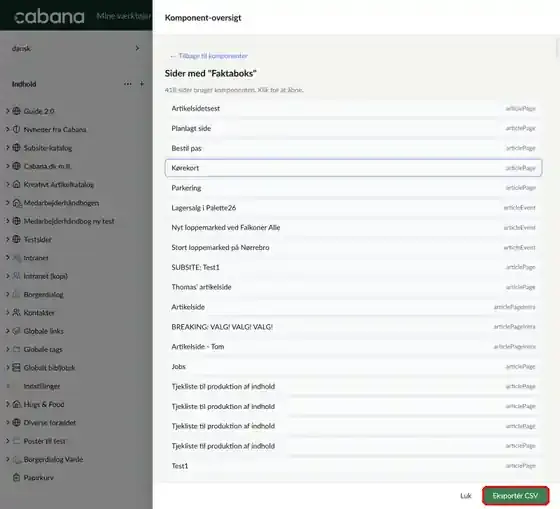Select Indstillinger in the content tree
560x509 pixels.
click(42, 386)
